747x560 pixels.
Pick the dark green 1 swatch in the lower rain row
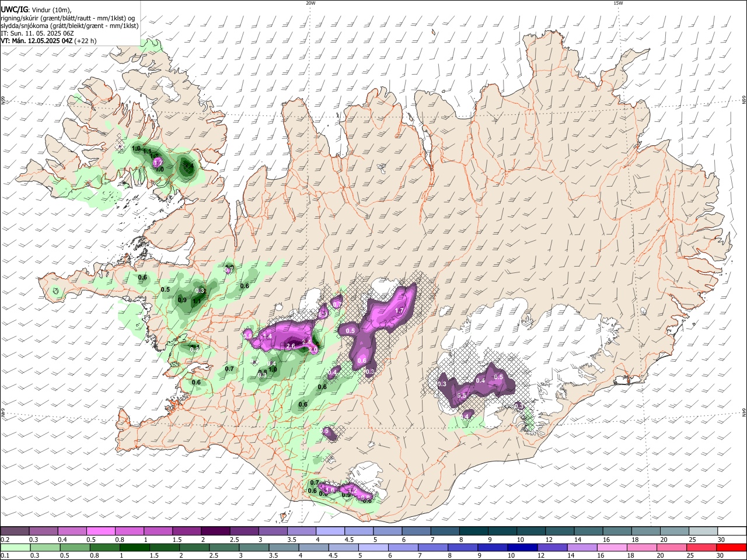[134, 547]
